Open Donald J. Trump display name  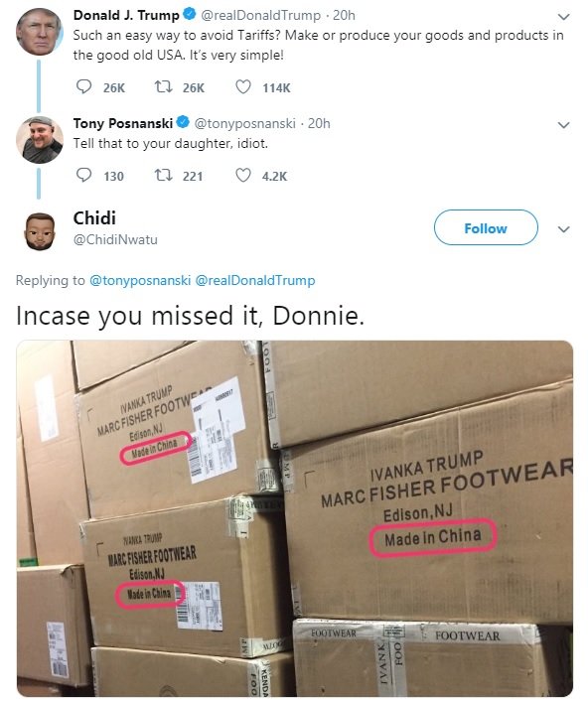tap(126, 15)
